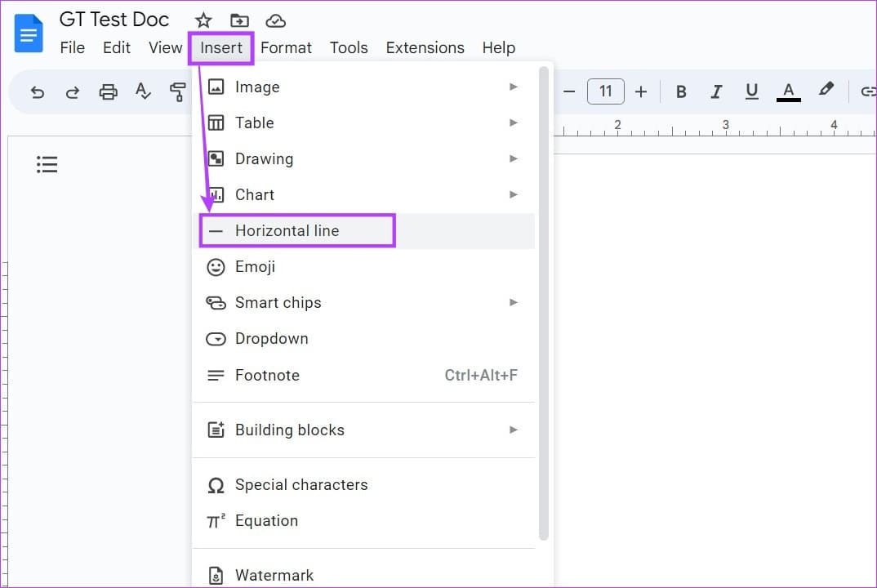
Task: Click the Undo arrow icon
Action: 38,92
